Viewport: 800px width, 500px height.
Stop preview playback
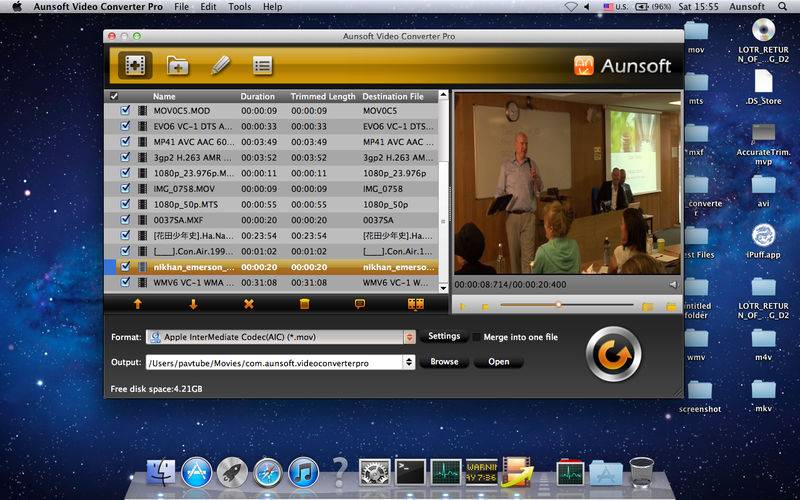coord(485,307)
